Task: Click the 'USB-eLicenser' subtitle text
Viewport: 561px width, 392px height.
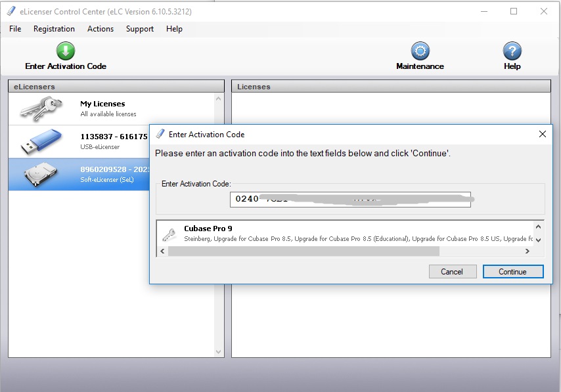Action: coord(100,147)
